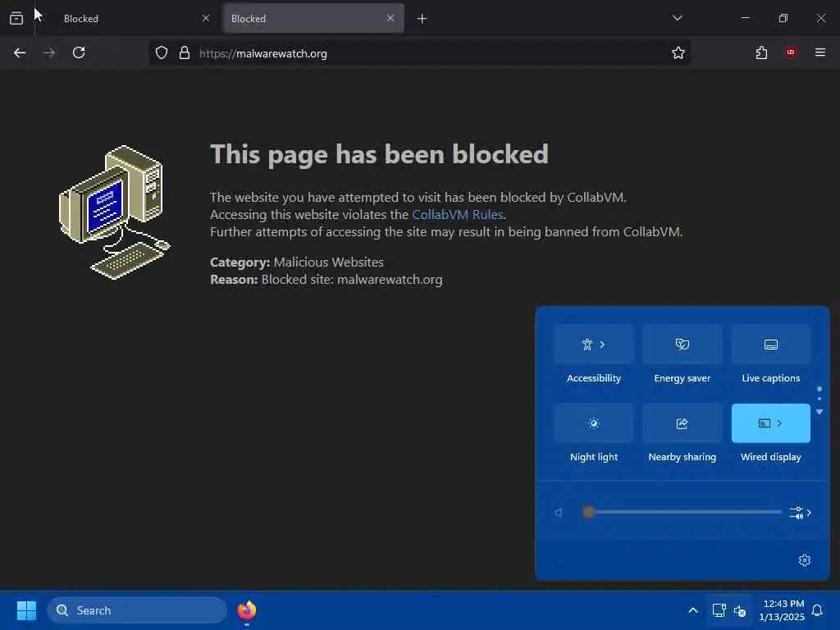Reload the current page
The width and height of the screenshot is (840, 630).
[79, 52]
